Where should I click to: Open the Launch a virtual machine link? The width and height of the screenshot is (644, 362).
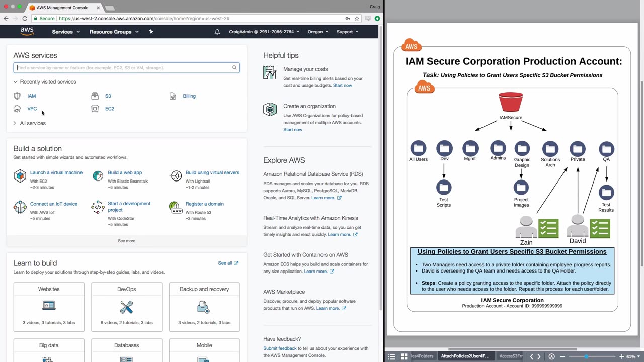(56, 173)
